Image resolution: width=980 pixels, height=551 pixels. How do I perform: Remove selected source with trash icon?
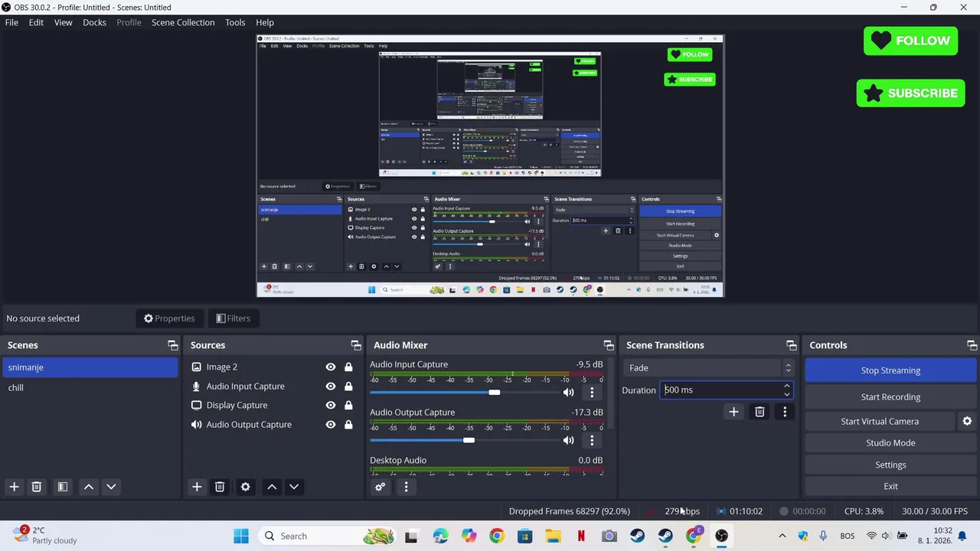click(x=220, y=487)
